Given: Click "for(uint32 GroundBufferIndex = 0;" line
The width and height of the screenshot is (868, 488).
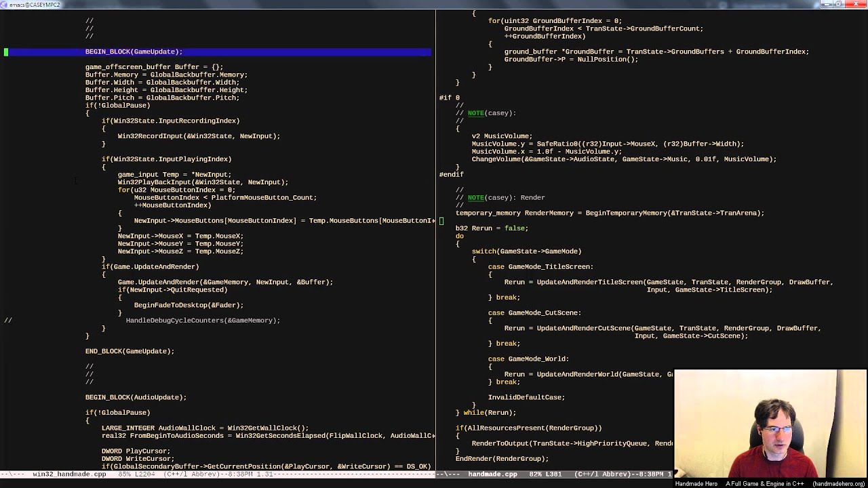Looking at the screenshot, I should [x=555, y=21].
